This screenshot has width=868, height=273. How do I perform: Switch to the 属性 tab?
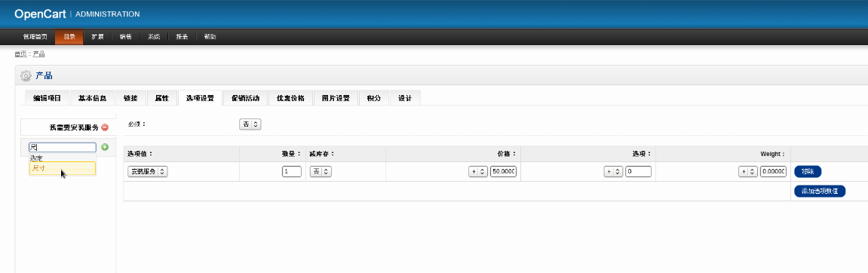coord(161,98)
